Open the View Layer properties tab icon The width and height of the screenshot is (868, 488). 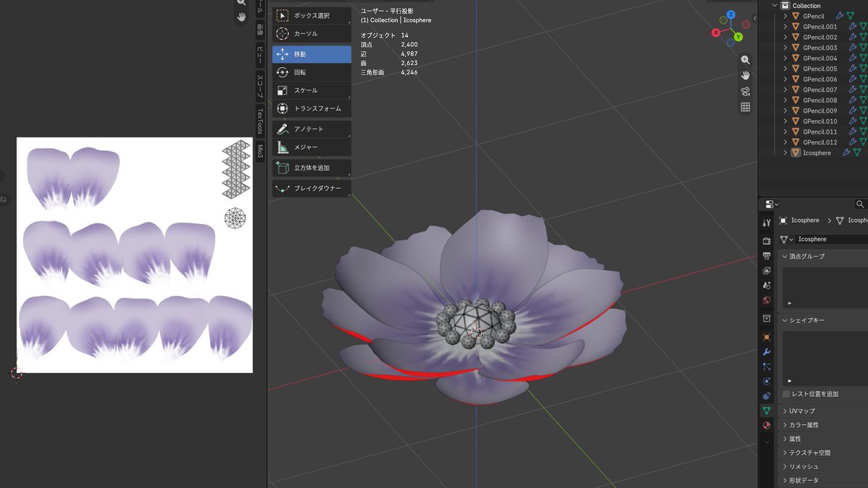point(767,270)
